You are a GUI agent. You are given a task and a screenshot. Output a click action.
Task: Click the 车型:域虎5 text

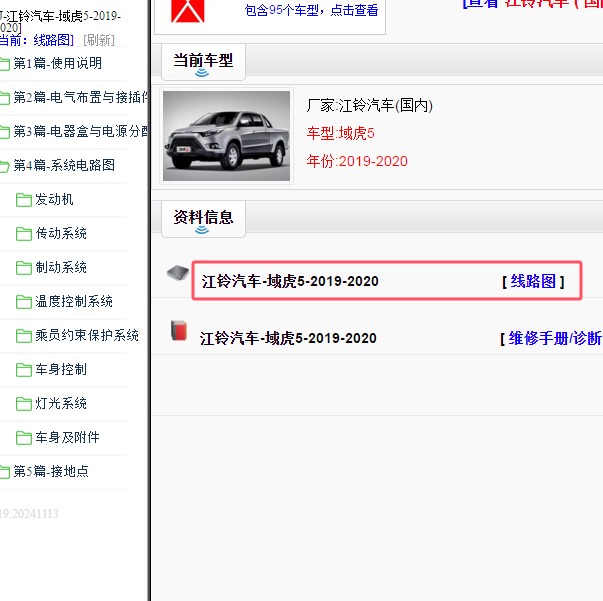point(341,133)
